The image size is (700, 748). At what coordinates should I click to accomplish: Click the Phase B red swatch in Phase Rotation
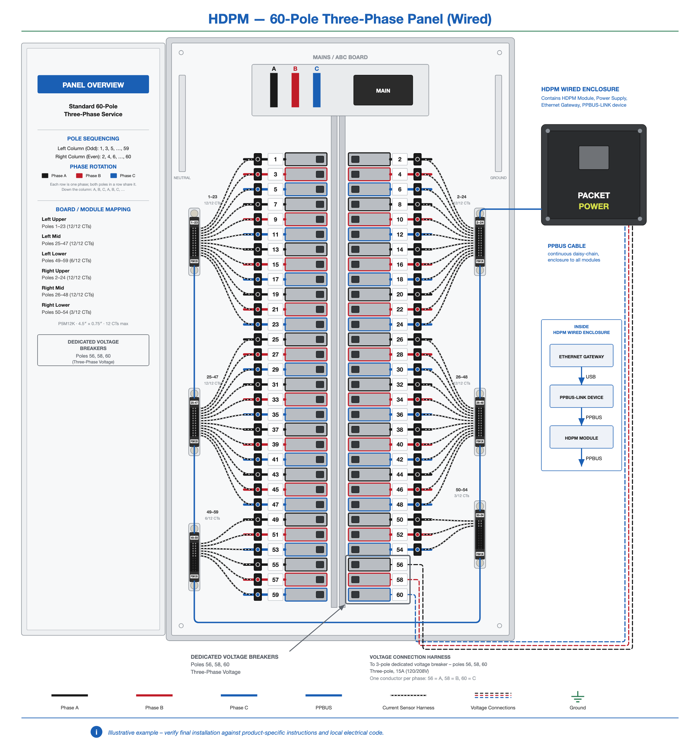(x=79, y=176)
